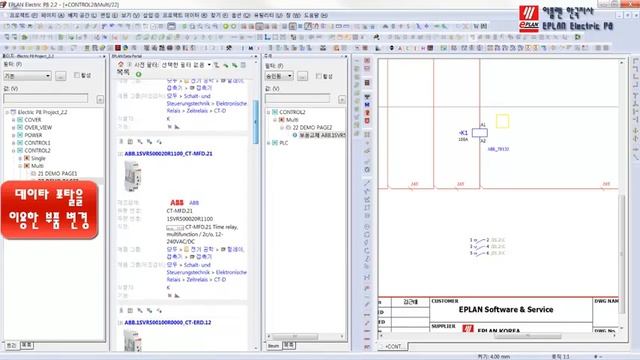Open the ABB.1SVR500020R1100_CT-MFD.21 part link

click(x=168, y=154)
